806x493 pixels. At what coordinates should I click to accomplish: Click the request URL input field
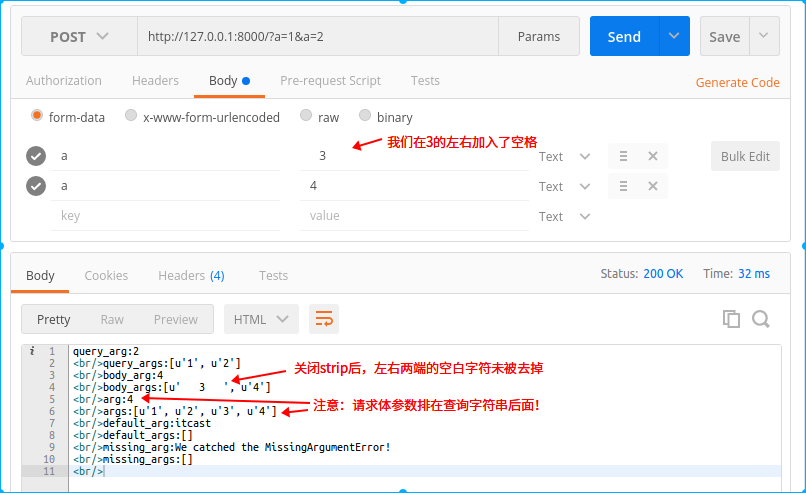pos(318,37)
